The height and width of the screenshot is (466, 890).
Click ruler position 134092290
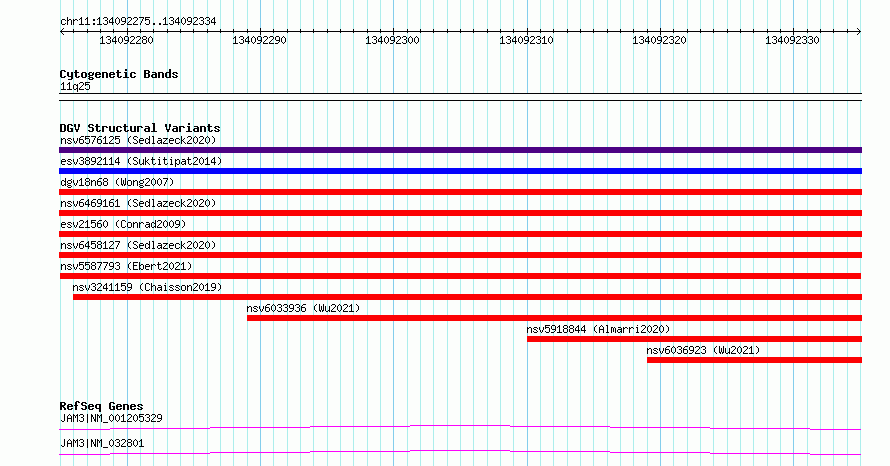pos(260,40)
